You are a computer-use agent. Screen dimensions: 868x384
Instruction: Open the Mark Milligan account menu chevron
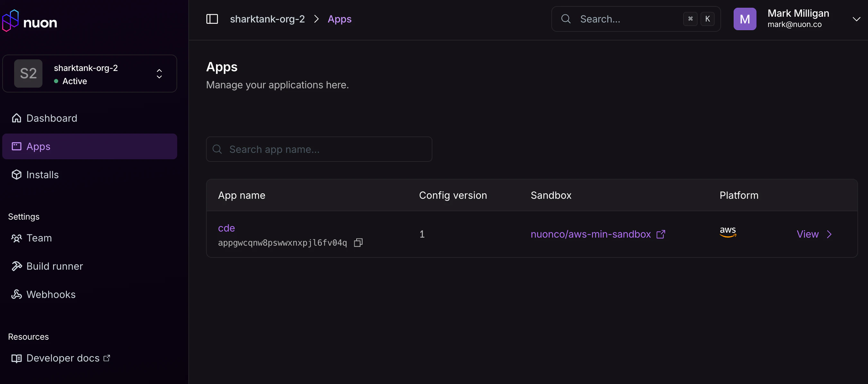[x=856, y=19]
